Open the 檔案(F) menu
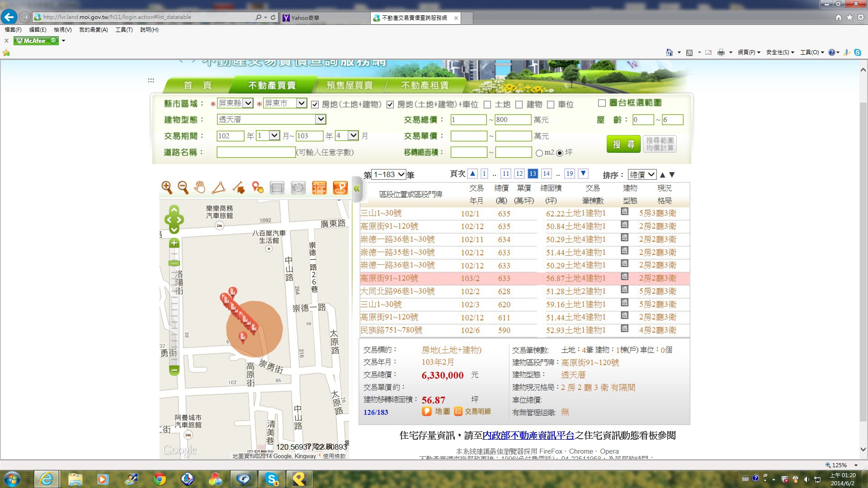Screen dimensions: 868x488 tap(13, 30)
